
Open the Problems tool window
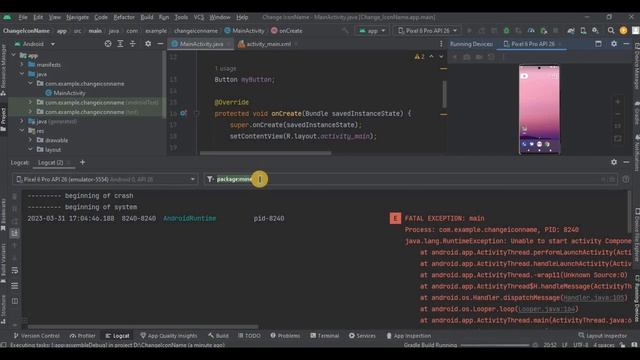point(285,336)
